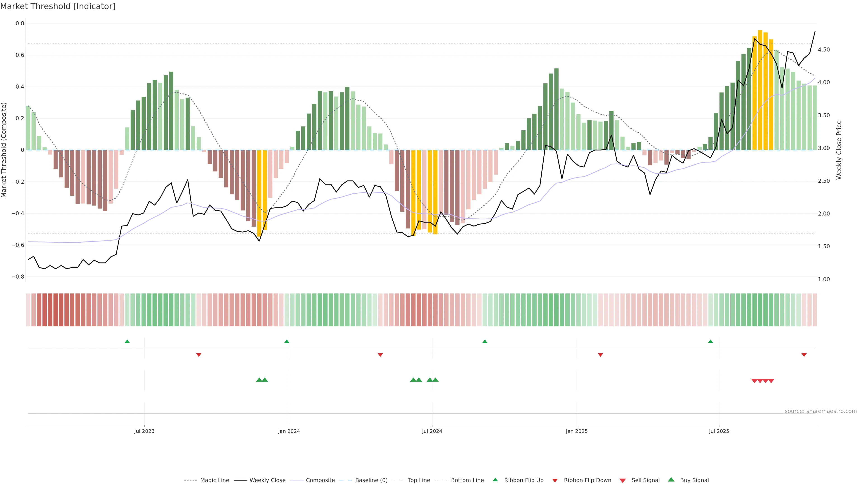Screen dimensions: 868x488
Task: Click the red flip-down marker after Jan 2025
Action: tap(600, 355)
